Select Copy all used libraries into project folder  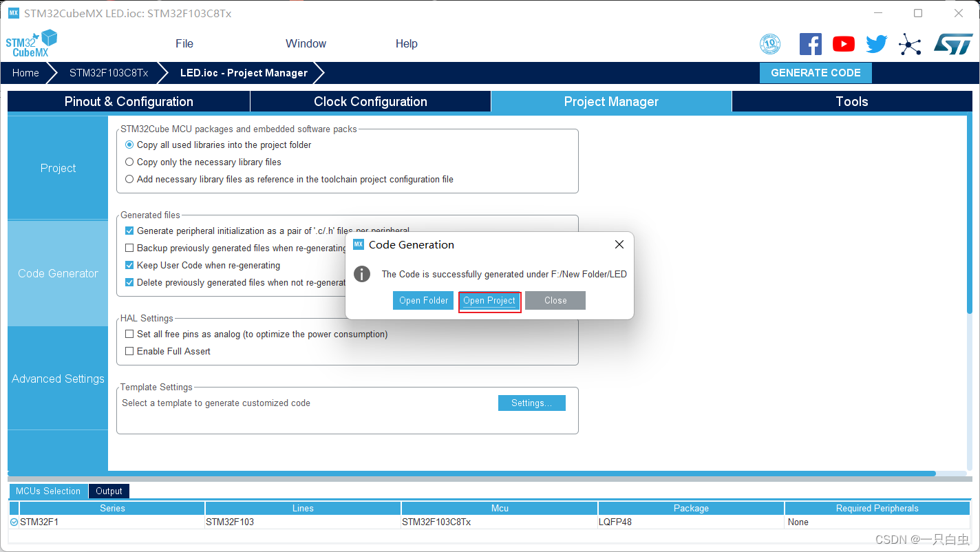coord(129,145)
